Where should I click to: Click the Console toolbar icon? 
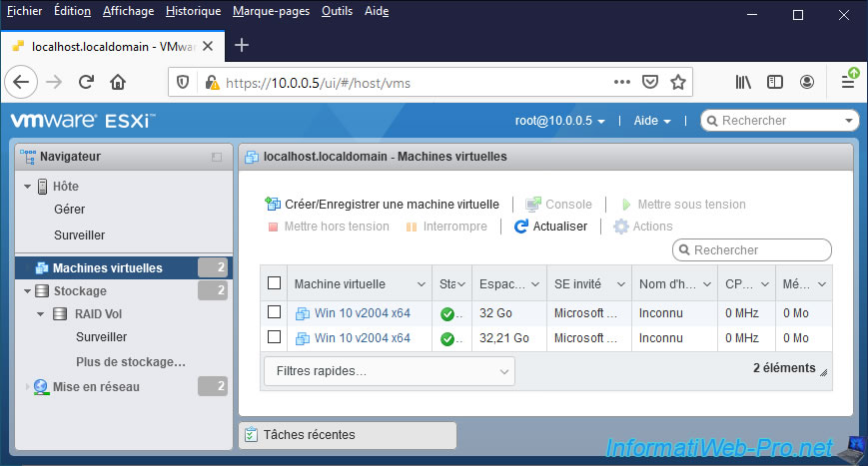533,205
